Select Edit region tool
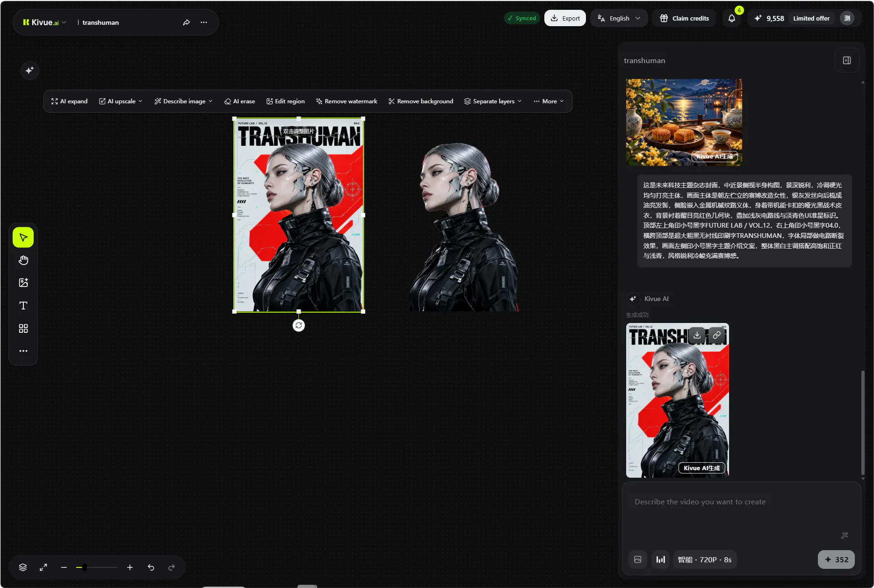Screen dimensions: 874x588 286,101
